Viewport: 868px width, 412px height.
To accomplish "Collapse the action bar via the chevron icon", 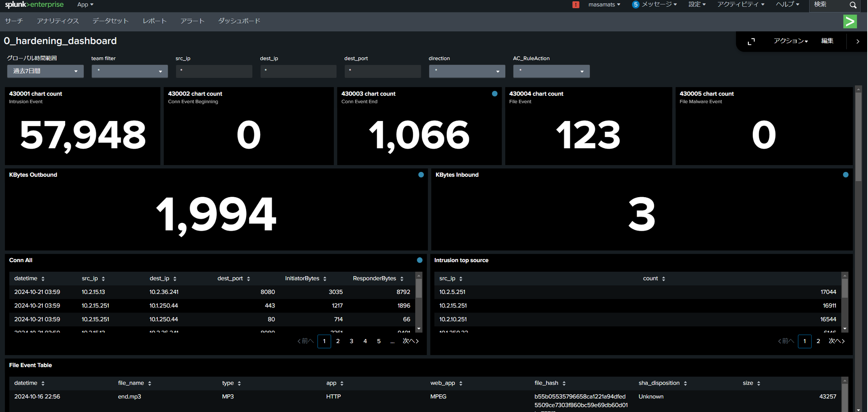I will coord(858,41).
